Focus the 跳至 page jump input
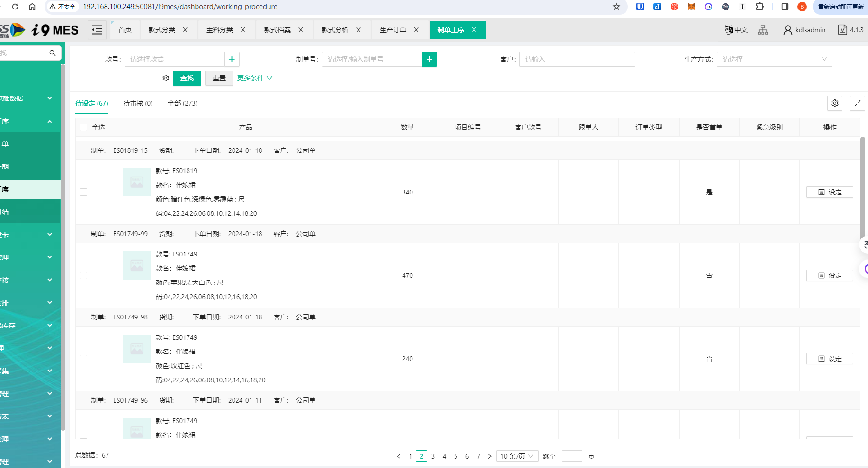Screen dimensions: 868x468 point(572,456)
